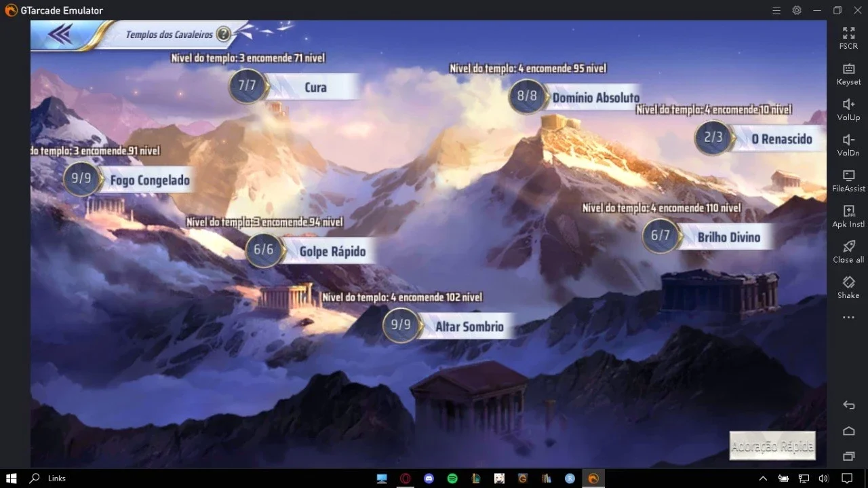Click 'Nível do templo: 4 encomende 95 nível' text

point(528,69)
